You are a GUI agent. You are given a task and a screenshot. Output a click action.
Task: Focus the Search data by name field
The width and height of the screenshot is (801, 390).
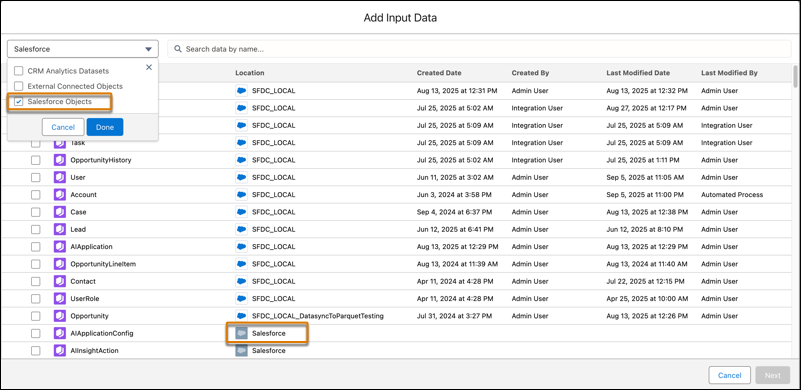[479, 49]
